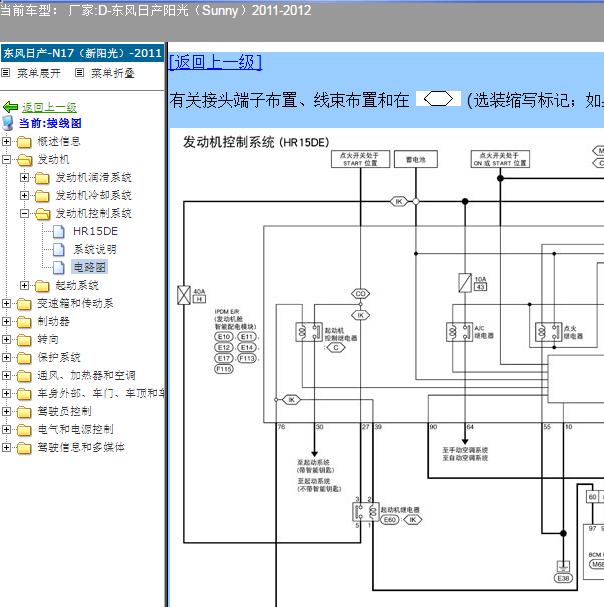Click the open folder icon for 发动机控制系统
This screenshot has width=604, height=607.
point(43,214)
